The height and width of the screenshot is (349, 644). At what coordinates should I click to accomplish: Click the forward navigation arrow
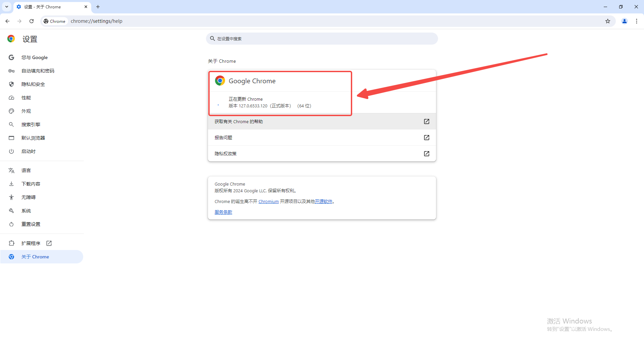19,21
